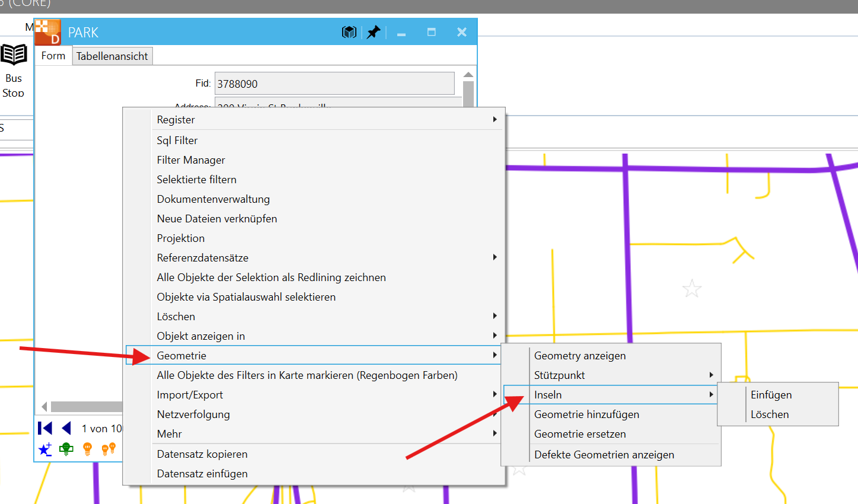Jump to first record with navigation icon

click(45, 428)
